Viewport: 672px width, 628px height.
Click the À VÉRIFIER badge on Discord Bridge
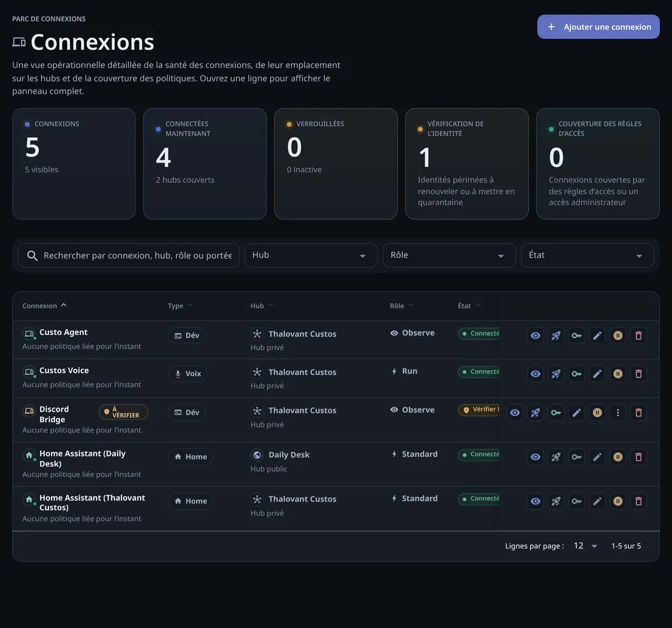(124, 412)
